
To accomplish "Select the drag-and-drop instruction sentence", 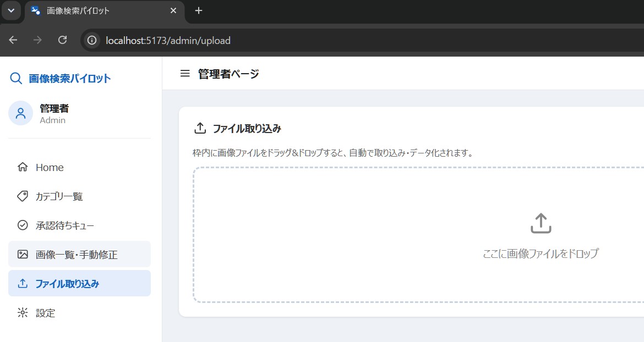I will click(333, 153).
